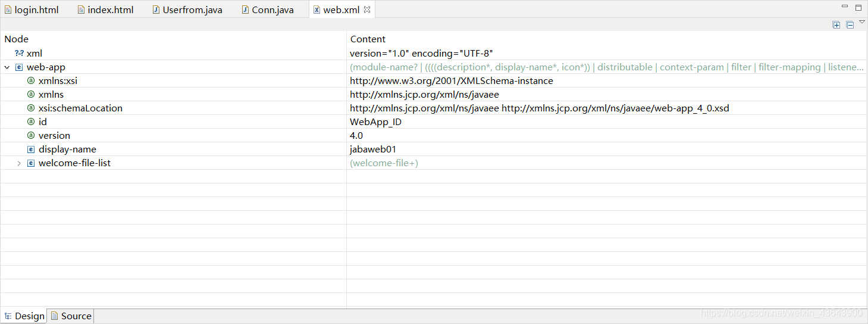Click the Conn.java file icon
The width and height of the screenshot is (868, 324).
tap(245, 10)
